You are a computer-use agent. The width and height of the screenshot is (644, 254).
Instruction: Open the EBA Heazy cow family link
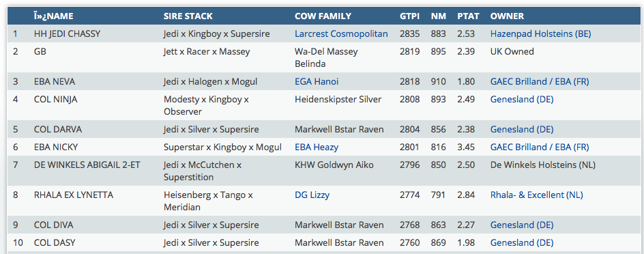(x=317, y=147)
